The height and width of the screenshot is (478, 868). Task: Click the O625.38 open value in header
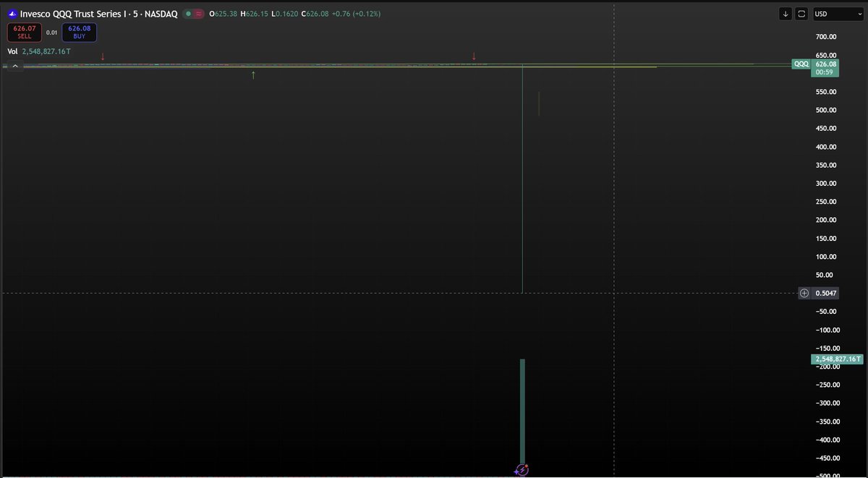tap(224, 14)
